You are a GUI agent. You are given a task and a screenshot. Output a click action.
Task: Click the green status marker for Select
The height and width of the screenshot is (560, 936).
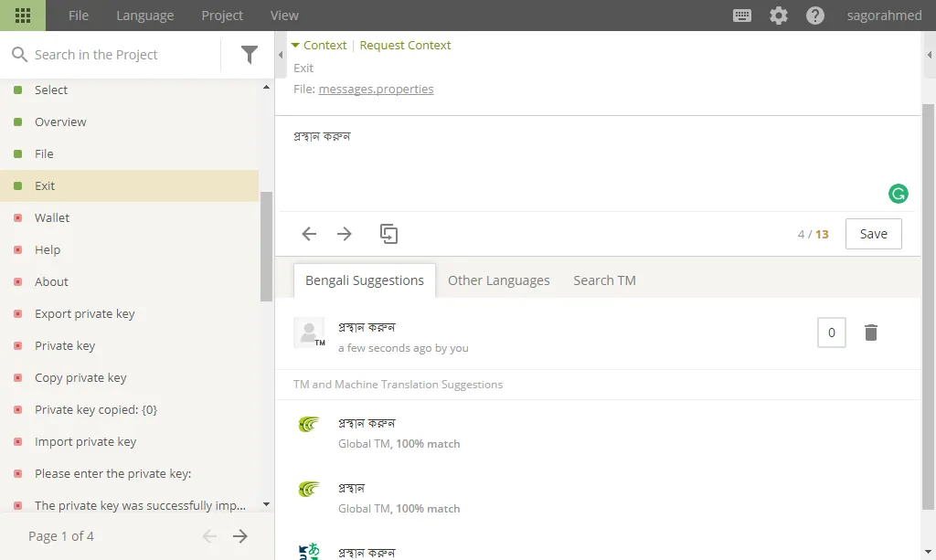[18, 90]
